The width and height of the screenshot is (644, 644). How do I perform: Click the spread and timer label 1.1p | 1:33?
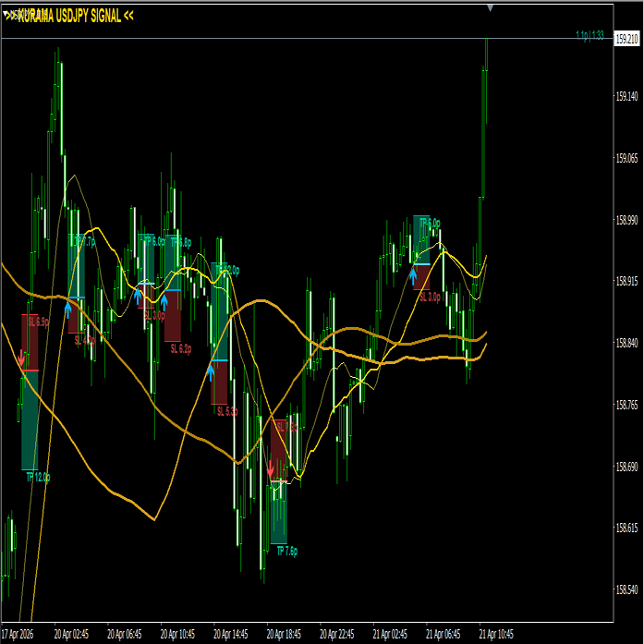point(589,36)
